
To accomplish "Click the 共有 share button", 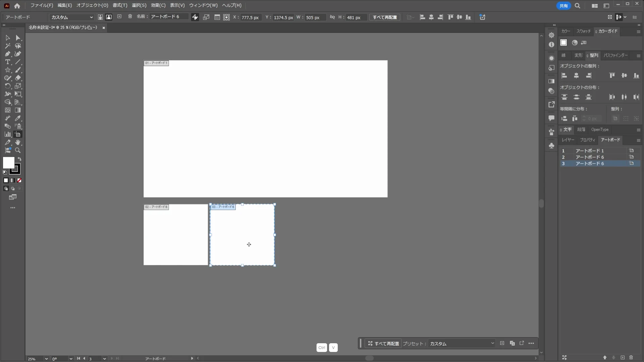I will [563, 6].
